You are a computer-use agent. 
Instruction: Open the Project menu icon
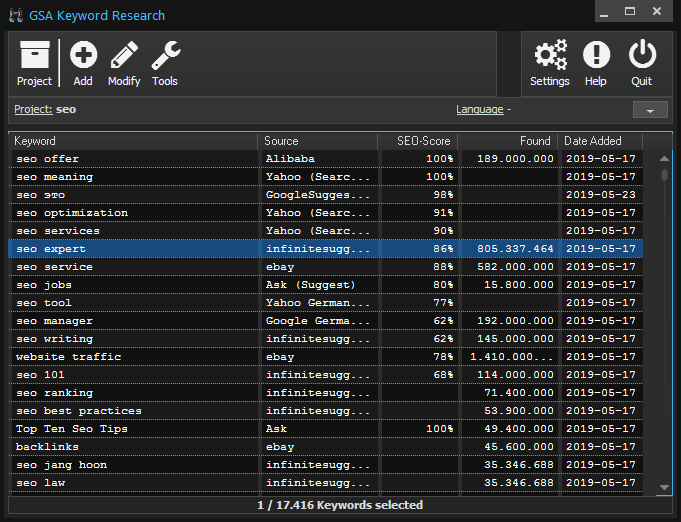click(x=34, y=54)
